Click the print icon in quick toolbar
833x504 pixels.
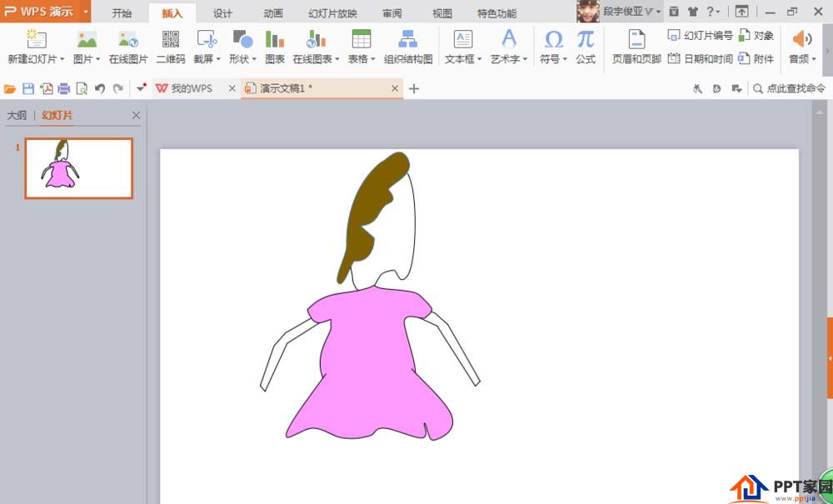(63, 88)
